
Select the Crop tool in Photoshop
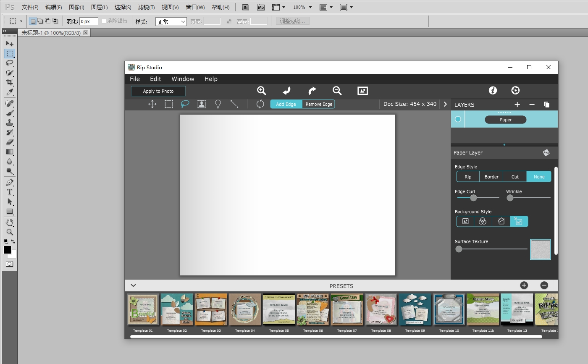[x=10, y=82]
